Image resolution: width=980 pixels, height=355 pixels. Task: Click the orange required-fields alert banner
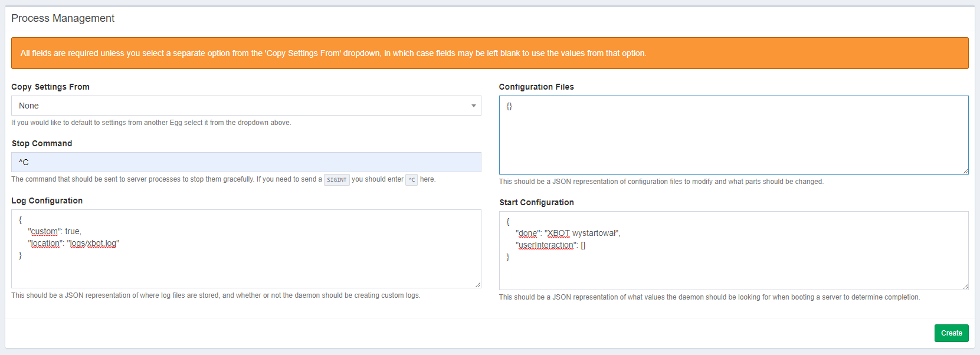click(x=490, y=53)
